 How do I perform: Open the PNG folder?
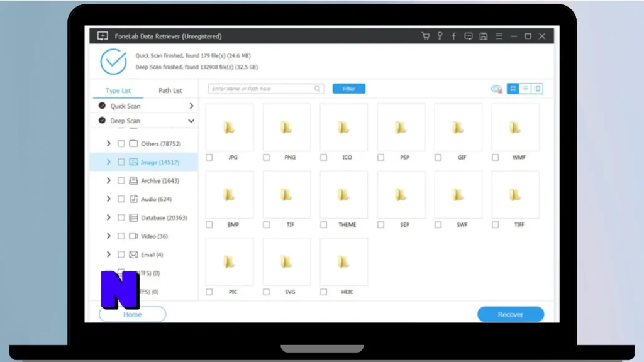tap(287, 127)
